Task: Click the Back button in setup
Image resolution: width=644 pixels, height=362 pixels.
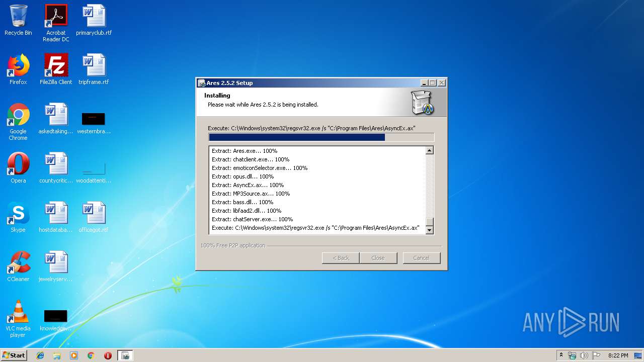Action: (x=341, y=258)
